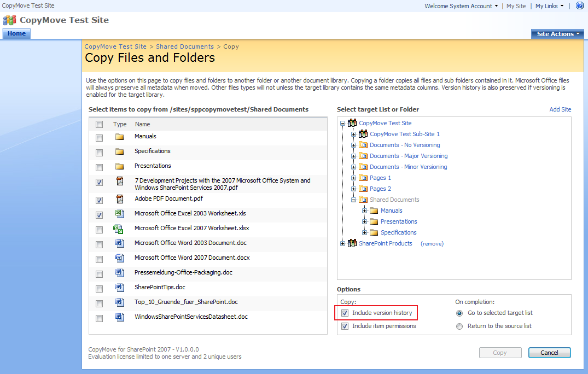The image size is (588, 374).
Task: Click the Copy button
Action: [x=500, y=353]
